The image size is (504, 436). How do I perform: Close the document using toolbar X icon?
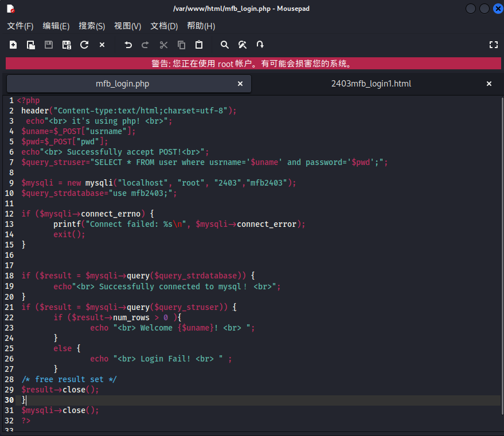[102, 45]
